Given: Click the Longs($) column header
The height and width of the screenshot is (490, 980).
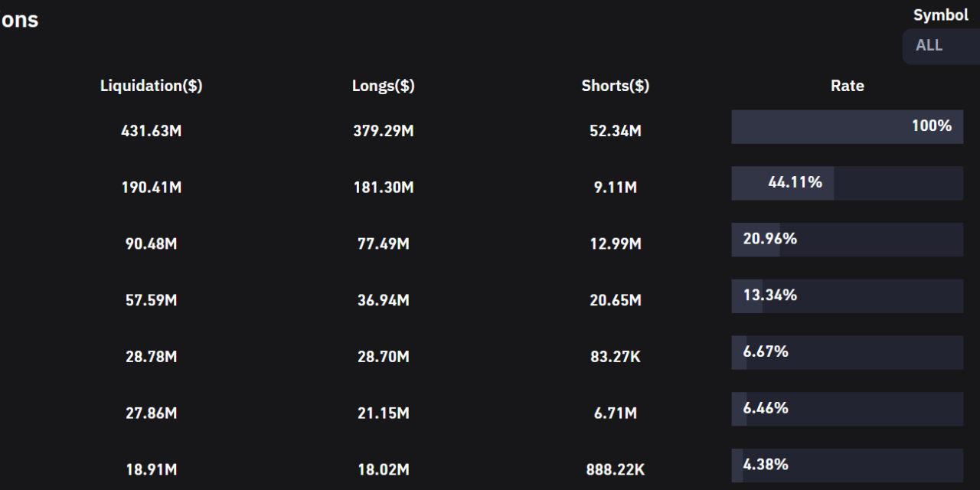Looking at the screenshot, I should pos(383,86).
